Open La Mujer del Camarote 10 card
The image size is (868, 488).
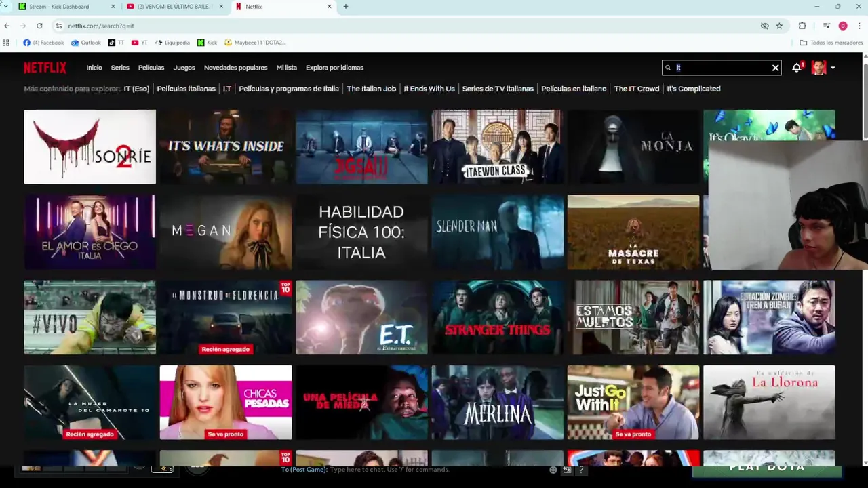click(x=90, y=403)
